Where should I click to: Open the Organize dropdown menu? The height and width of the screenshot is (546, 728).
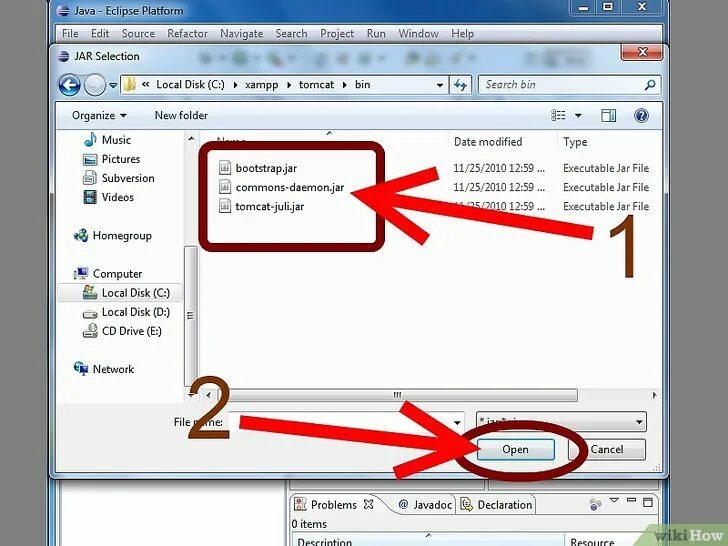99,116
